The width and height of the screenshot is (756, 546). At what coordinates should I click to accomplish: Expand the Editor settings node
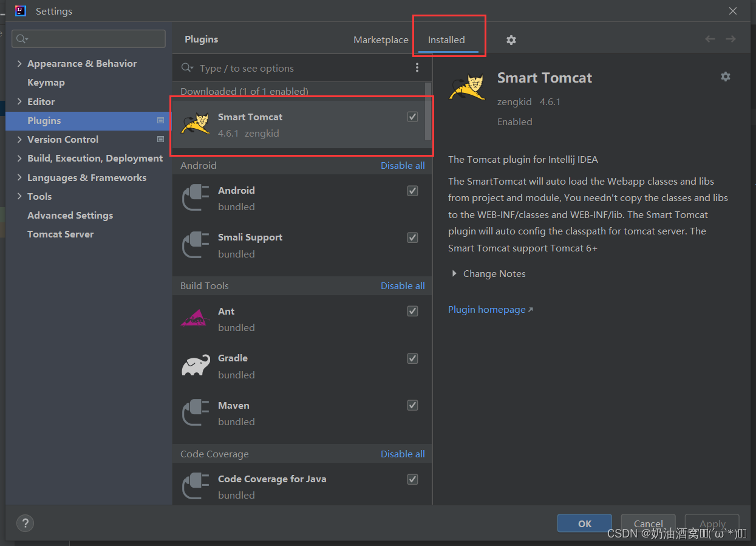point(19,101)
